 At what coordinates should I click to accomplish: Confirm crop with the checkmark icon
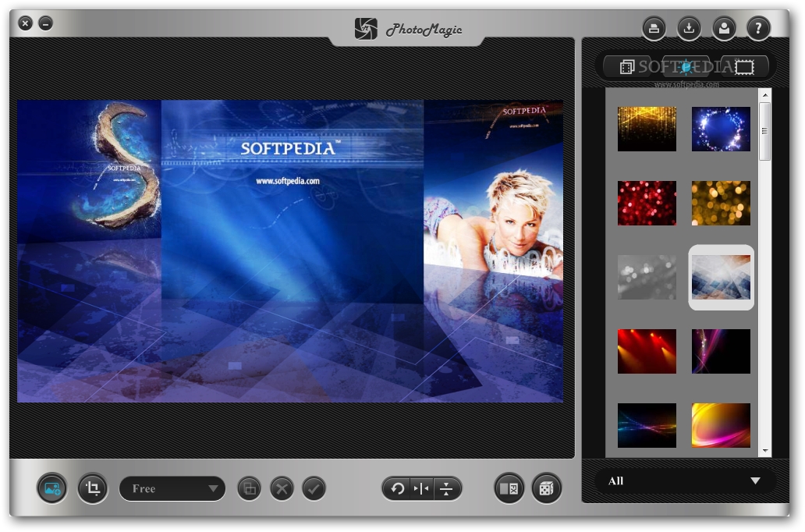tap(314, 489)
